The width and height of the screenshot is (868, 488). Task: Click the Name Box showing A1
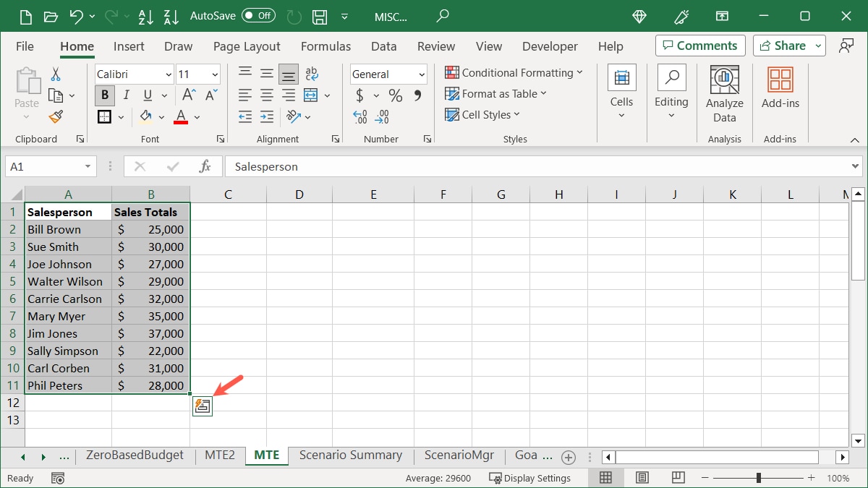pyautogui.click(x=43, y=166)
